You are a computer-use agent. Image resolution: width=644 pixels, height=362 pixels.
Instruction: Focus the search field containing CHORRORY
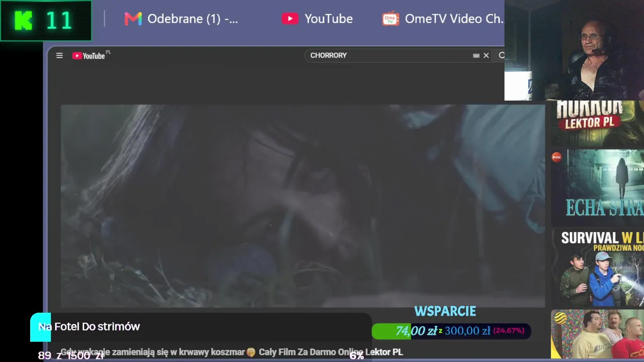pos(390,55)
